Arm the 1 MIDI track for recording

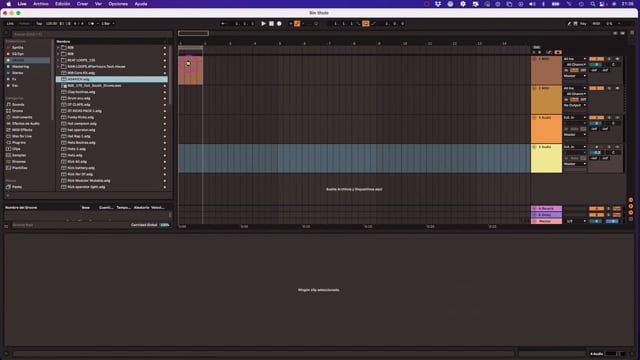tap(617, 59)
